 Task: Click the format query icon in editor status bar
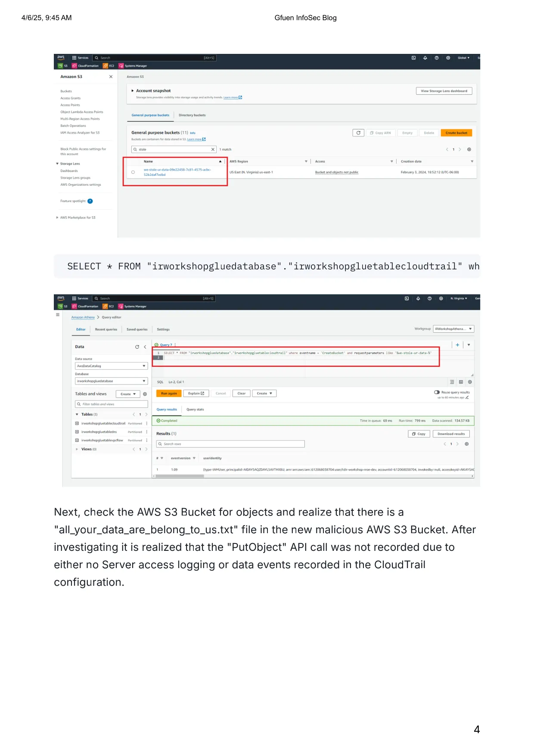click(452, 382)
